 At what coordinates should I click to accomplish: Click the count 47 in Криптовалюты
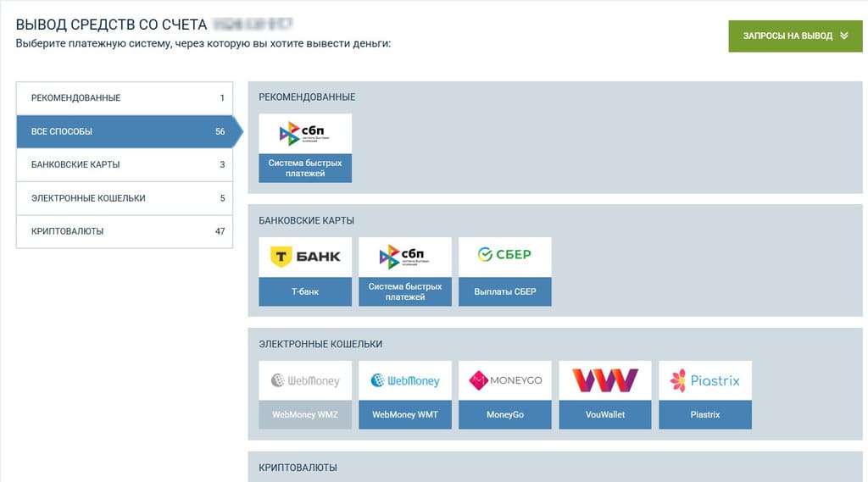[220, 231]
